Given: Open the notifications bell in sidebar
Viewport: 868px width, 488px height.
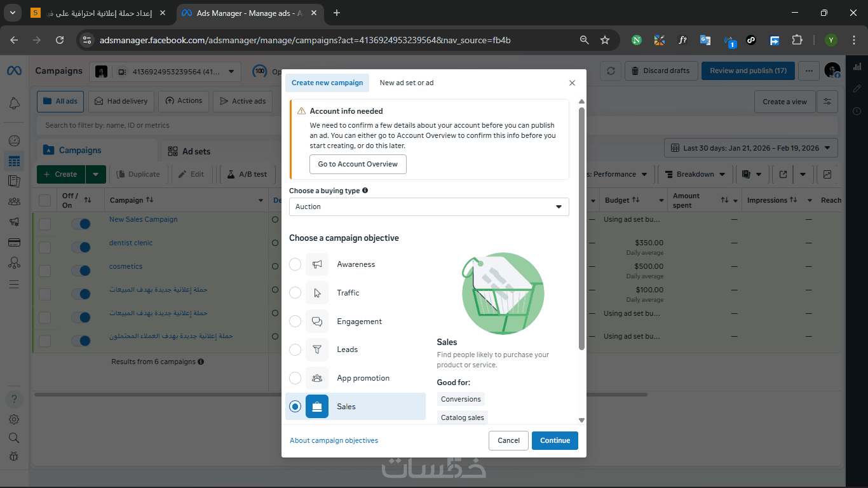Looking at the screenshot, I should [14, 104].
